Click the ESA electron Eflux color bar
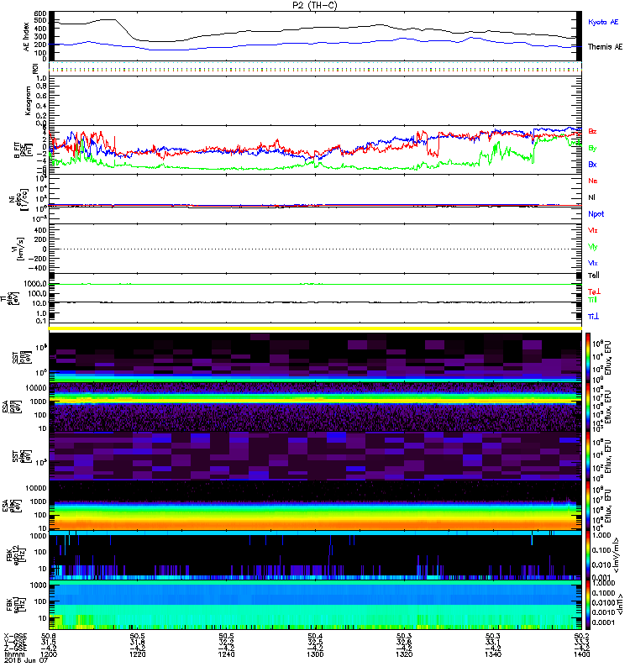The image size is (630, 672). pyautogui.click(x=588, y=506)
